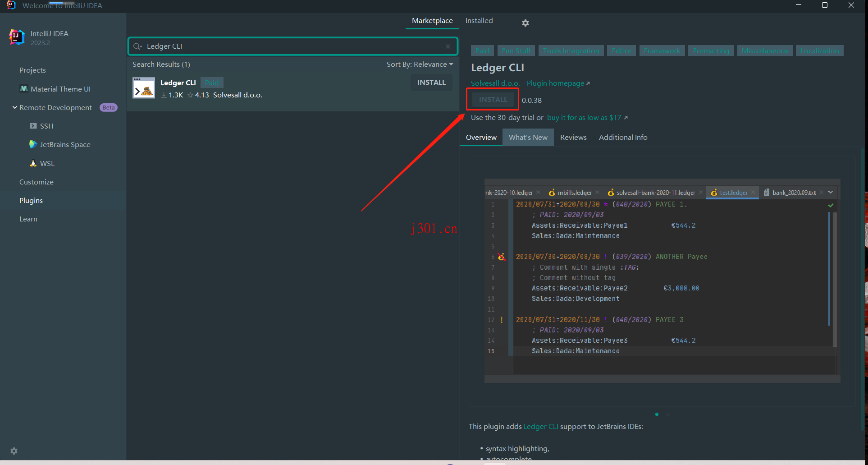
Task: Click the 1.3K downloads count
Action: 172,95
